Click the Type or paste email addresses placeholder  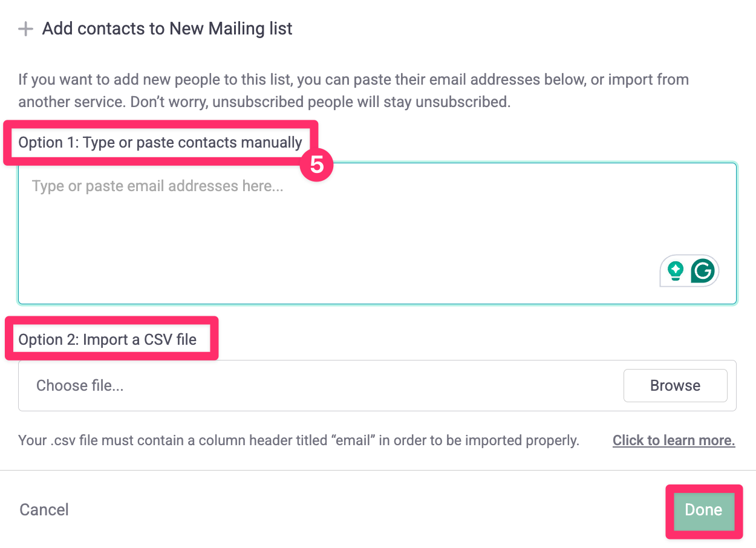(x=157, y=186)
